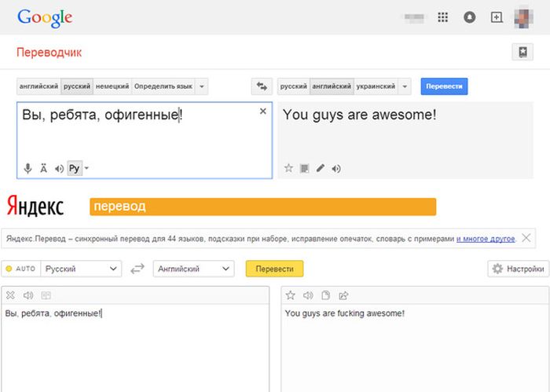This screenshot has width=550, height=392.
Task: Select немецкий source language tab
Action: 112,86
